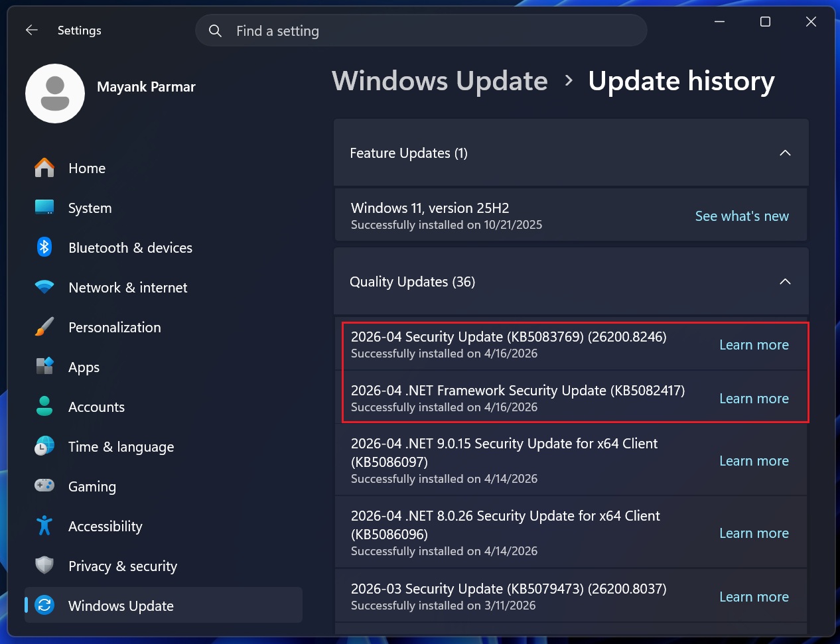
Task: Learn more about KB5083769 update
Action: click(x=754, y=345)
